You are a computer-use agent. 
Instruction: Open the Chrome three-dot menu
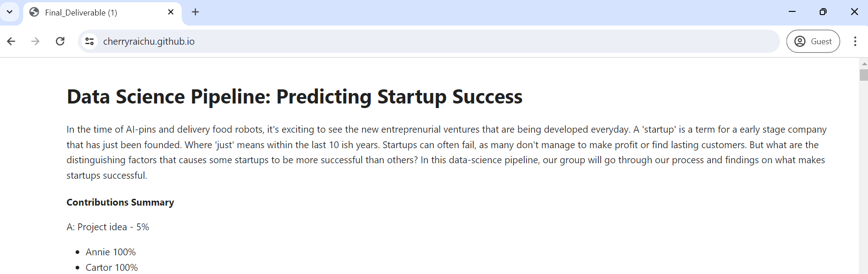[855, 41]
